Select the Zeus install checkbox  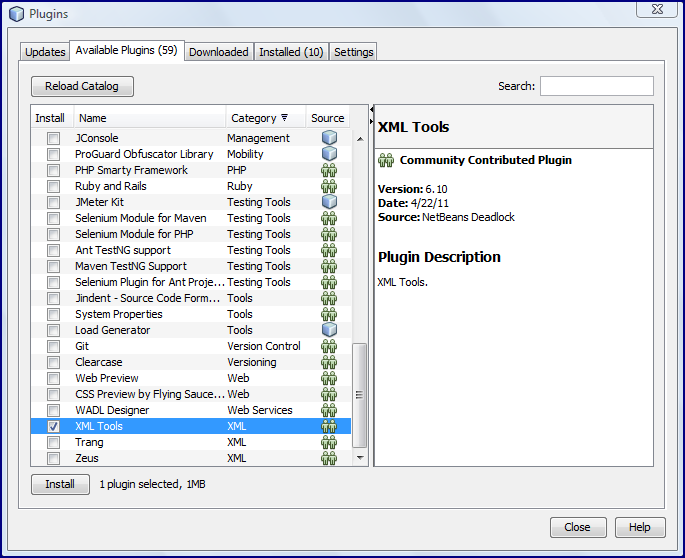(x=53, y=458)
